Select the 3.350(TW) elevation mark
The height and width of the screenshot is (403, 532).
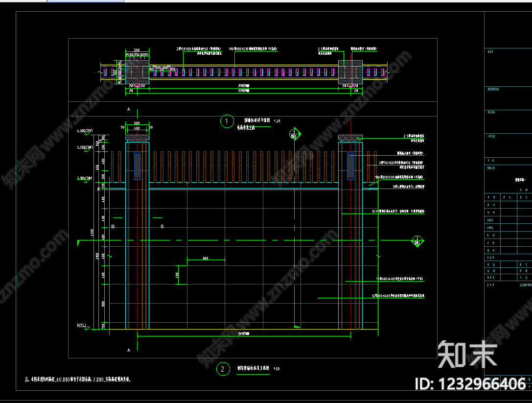[85, 147]
